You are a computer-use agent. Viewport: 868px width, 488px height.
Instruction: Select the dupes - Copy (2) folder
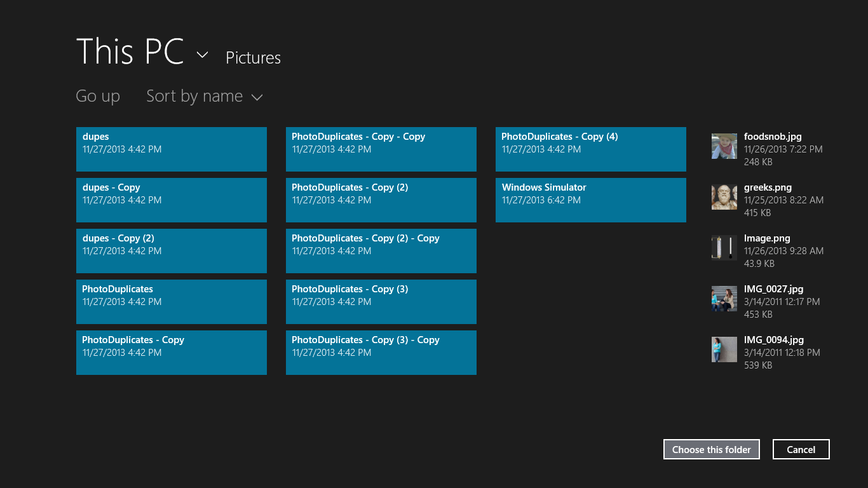[x=171, y=250]
